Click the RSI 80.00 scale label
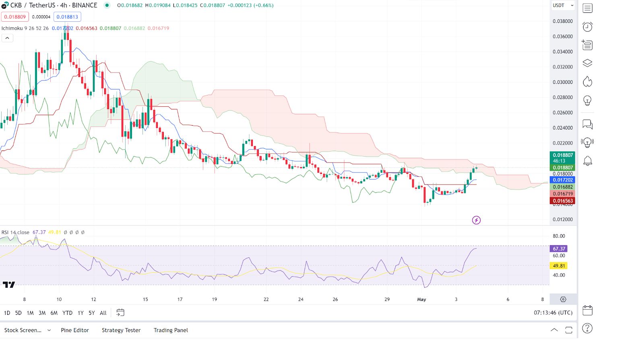 [x=559, y=236]
